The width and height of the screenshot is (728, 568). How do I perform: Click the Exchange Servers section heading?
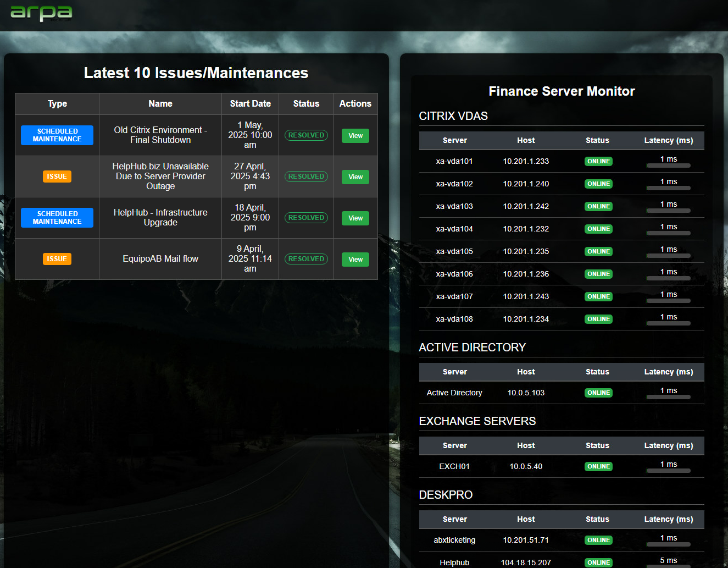tap(477, 421)
